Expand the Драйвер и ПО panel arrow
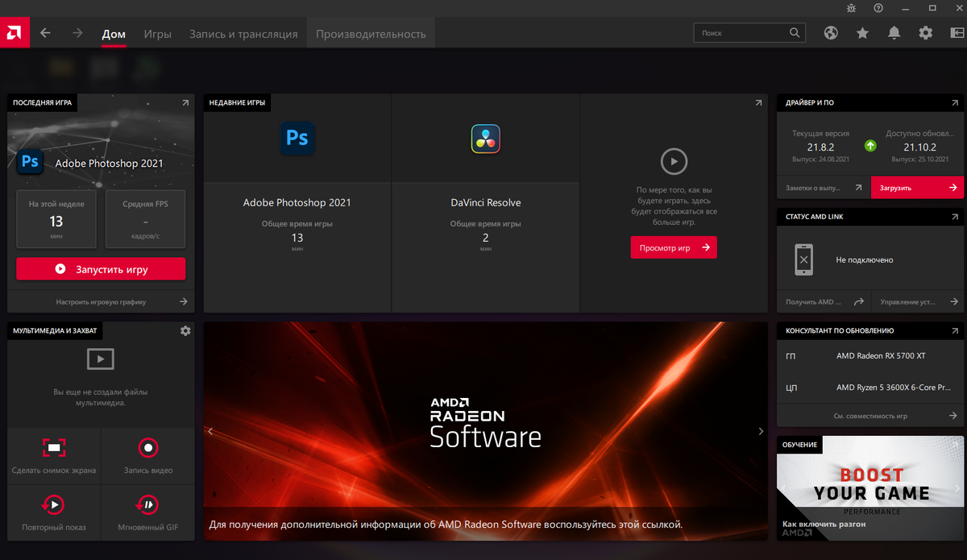The height and width of the screenshot is (560, 967). pyautogui.click(x=954, y=103)
